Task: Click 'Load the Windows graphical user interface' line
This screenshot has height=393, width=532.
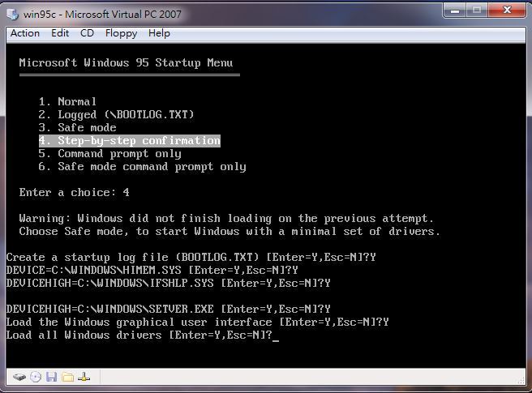Action: 197,322
